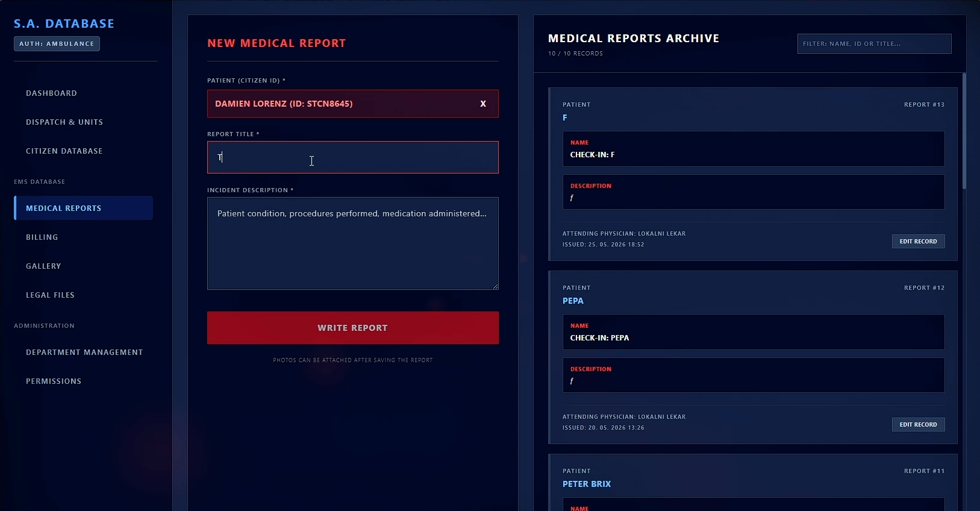
Task: Click the archive panel scrollbar
Action: (964, 131)
